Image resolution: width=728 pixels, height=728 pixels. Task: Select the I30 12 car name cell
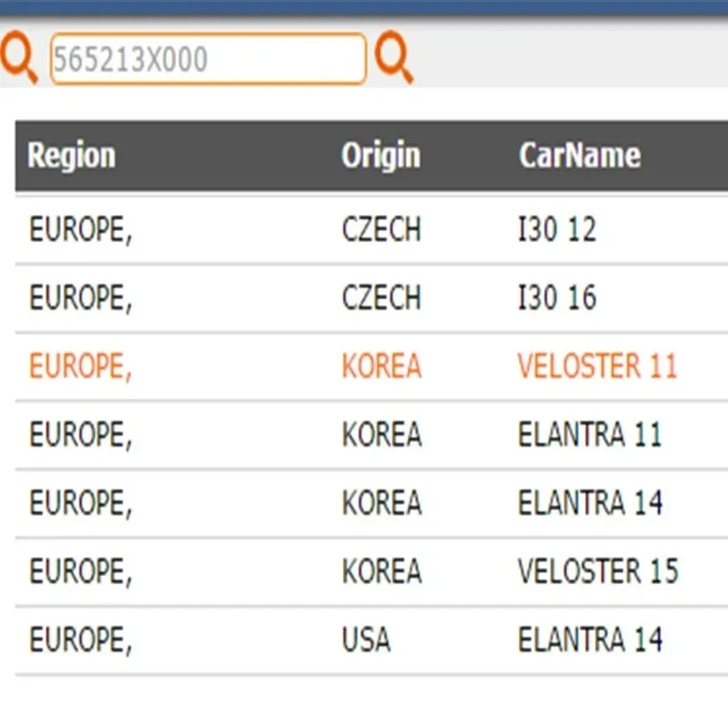pos(557,229)
